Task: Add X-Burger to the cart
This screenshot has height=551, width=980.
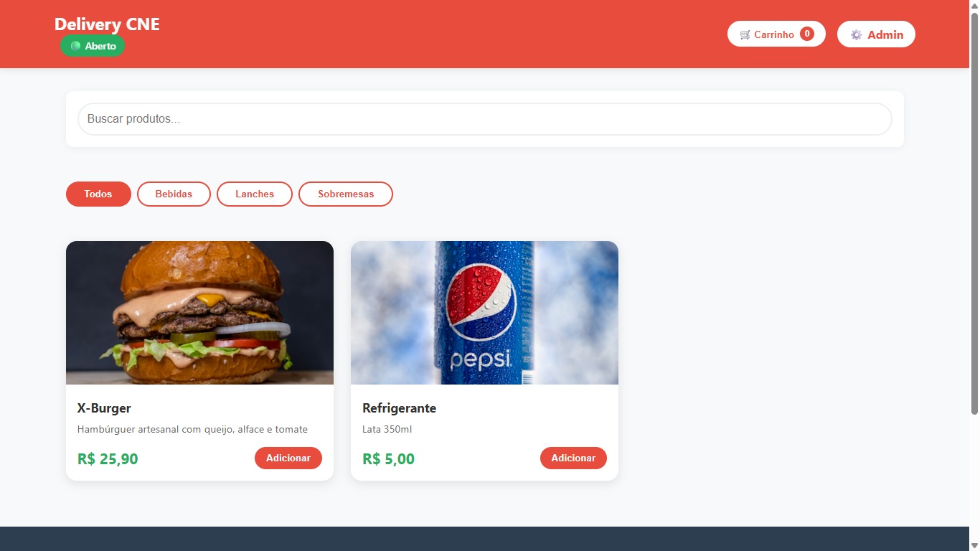Action: pyautogui.click(x=288, y=458)
